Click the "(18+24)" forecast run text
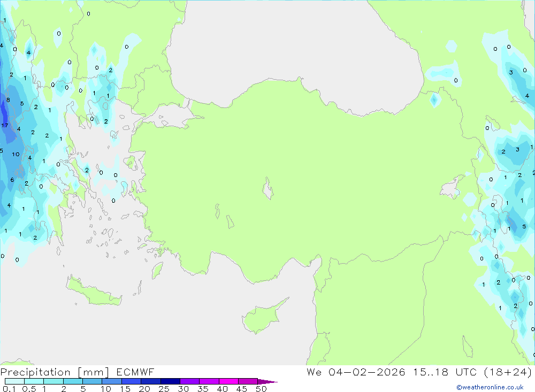535x392 pixels. [508, 372]
